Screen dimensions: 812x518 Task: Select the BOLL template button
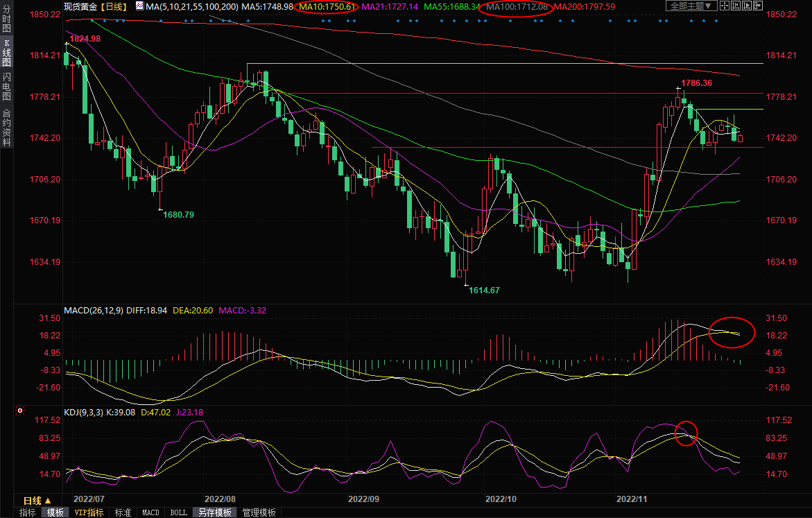[178, 512]
